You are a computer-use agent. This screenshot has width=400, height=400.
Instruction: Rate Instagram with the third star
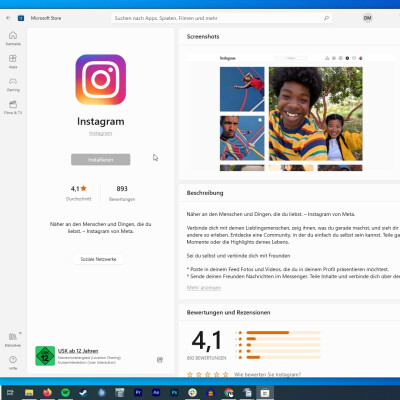(x=208, y=375)
